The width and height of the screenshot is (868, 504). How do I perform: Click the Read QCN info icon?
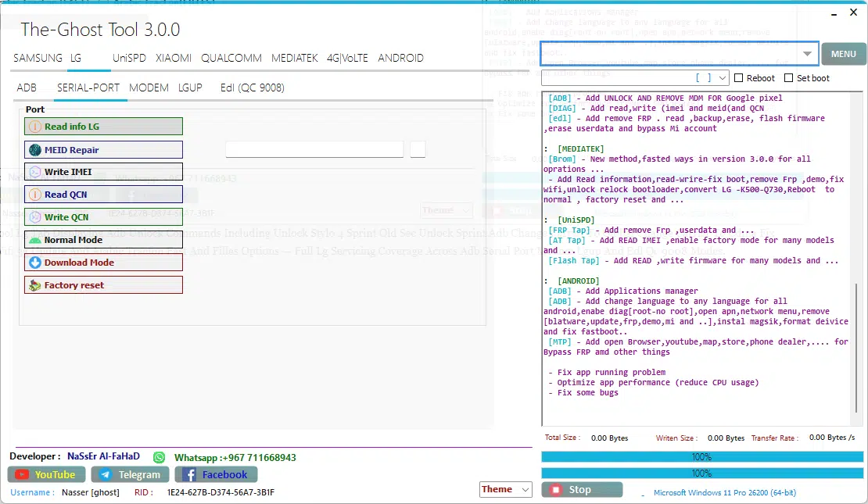[35, 195]
